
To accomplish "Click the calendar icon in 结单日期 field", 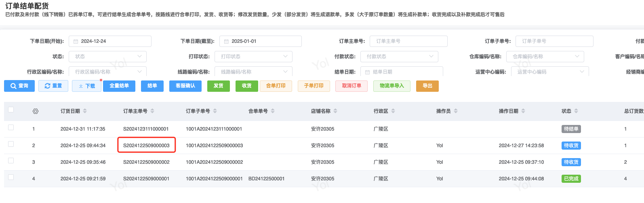I will tap(367, 72).
